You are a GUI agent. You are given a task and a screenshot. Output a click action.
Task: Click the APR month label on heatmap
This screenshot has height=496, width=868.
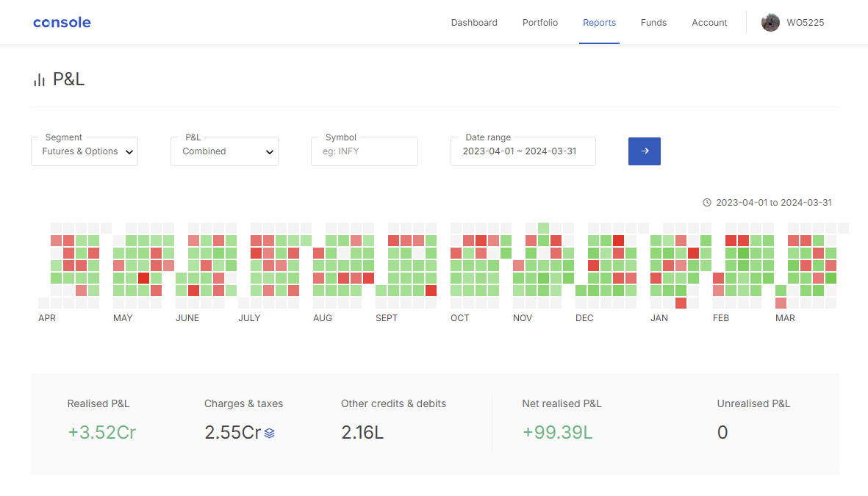[x=47, y=318]
